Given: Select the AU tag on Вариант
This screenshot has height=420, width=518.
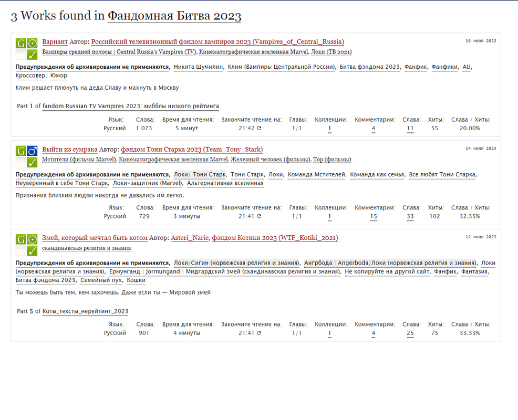Looking at the screenshot, I should (467, 67).
